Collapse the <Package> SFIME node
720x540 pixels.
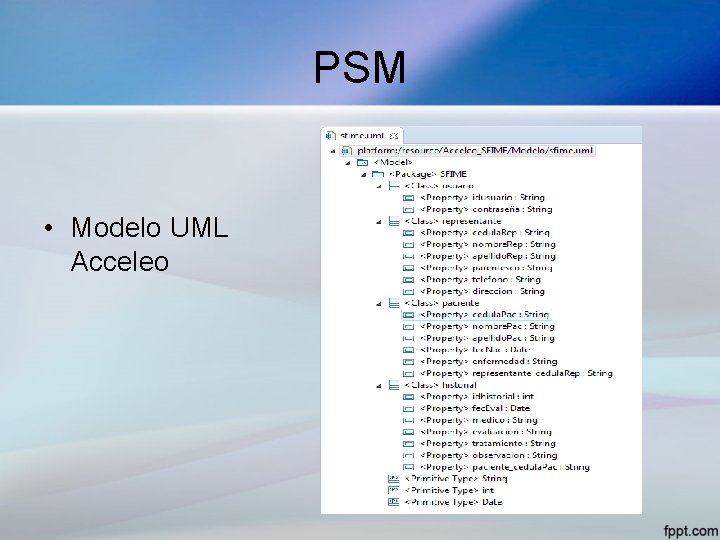tap(363, 174)
